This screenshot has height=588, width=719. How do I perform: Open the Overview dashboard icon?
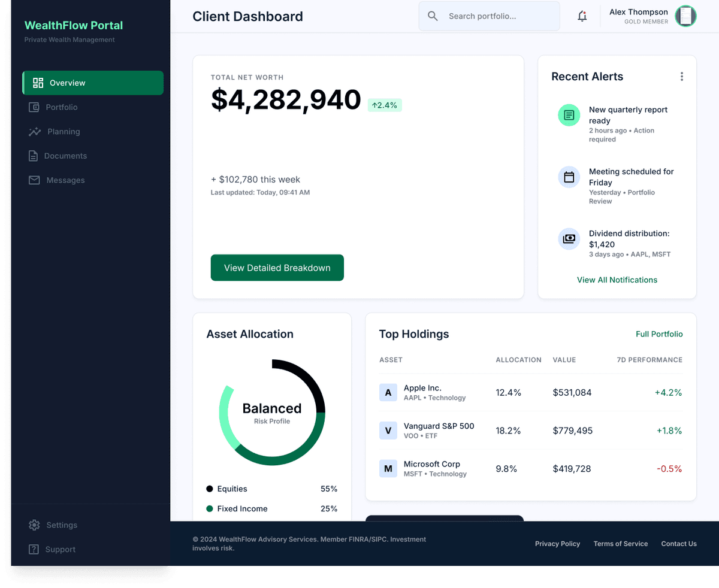pyautogui.click(x=38, y=83)
